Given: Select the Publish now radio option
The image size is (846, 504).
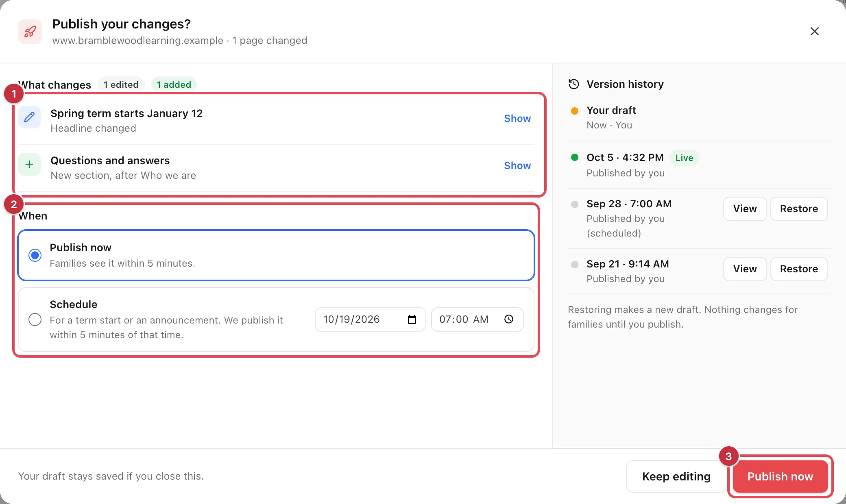Looking at the screenshot, I should [35, 255].
